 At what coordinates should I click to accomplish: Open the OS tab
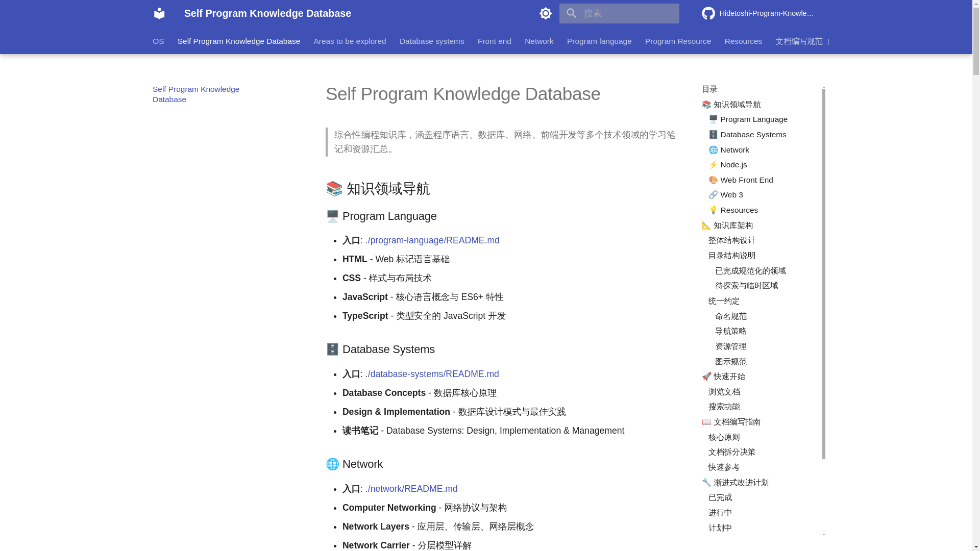pos(158,41)
